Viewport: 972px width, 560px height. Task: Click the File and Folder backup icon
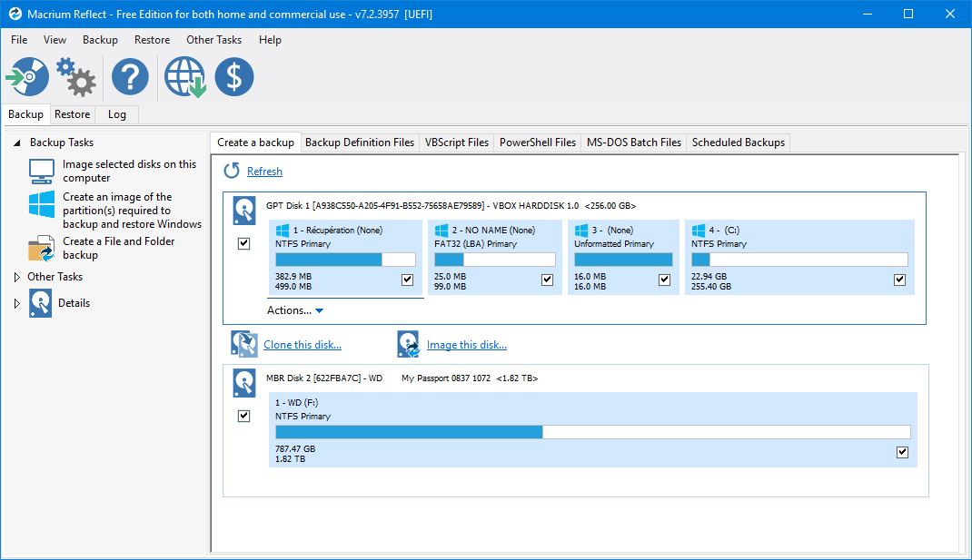[42, 249]
